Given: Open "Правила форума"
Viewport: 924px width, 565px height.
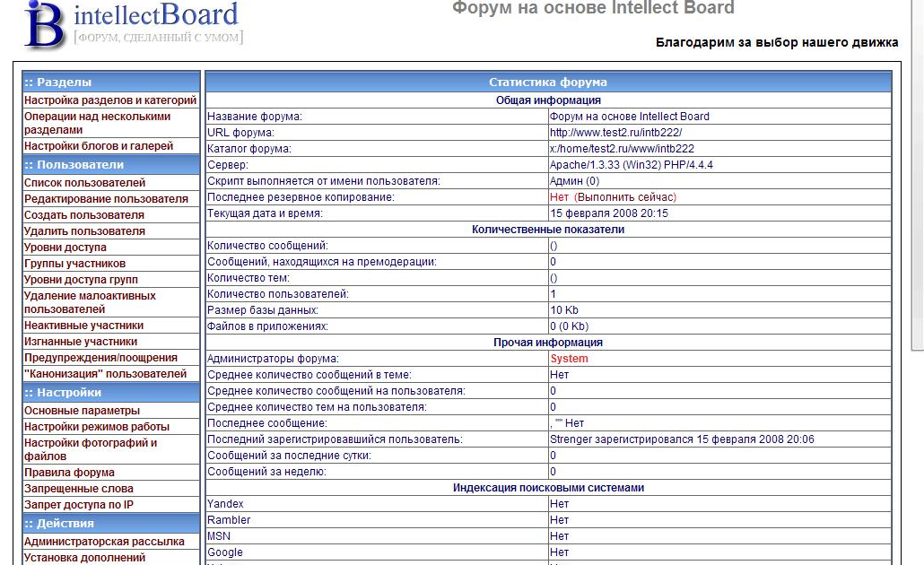Looking at the screenshot, I should [65, 472].
